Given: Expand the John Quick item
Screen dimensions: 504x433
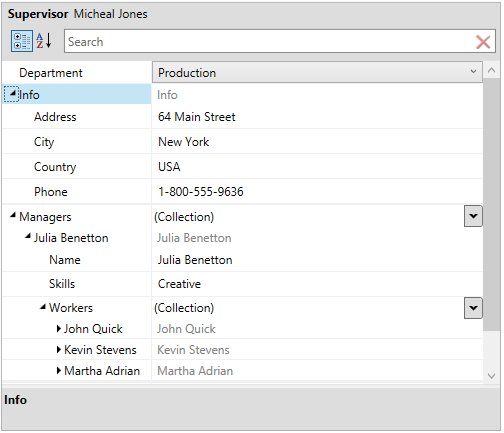Looking at the screenshot, I should pos(59,329).
